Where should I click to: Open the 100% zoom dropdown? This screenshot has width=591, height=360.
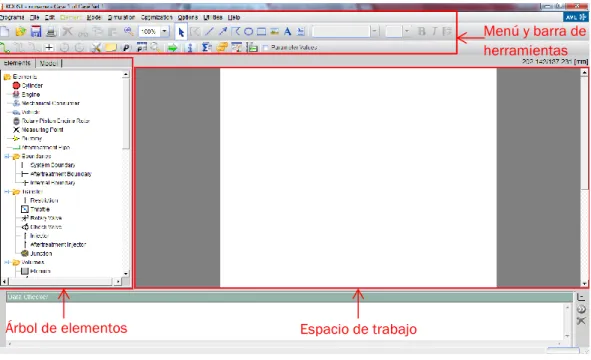point(165,31)
